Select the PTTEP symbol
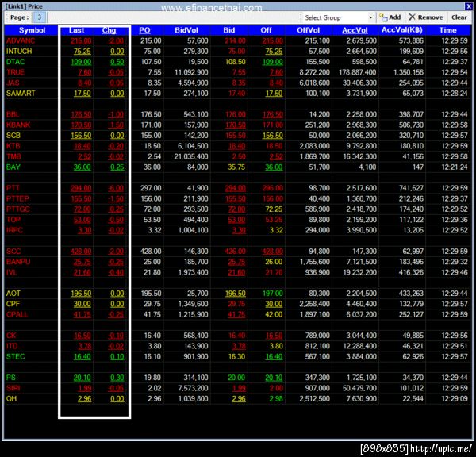The image size is (476, 457). (x=17, y=198)
